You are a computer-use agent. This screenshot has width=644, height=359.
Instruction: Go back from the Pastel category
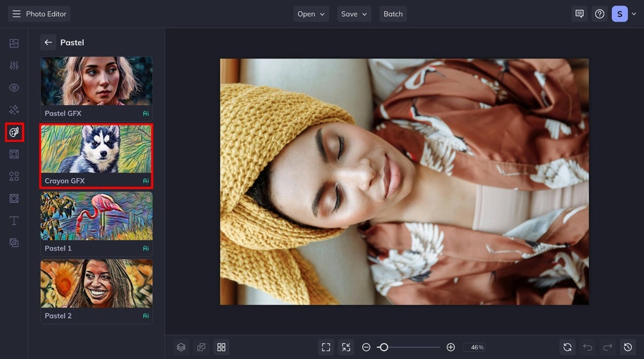pos(48,42)
